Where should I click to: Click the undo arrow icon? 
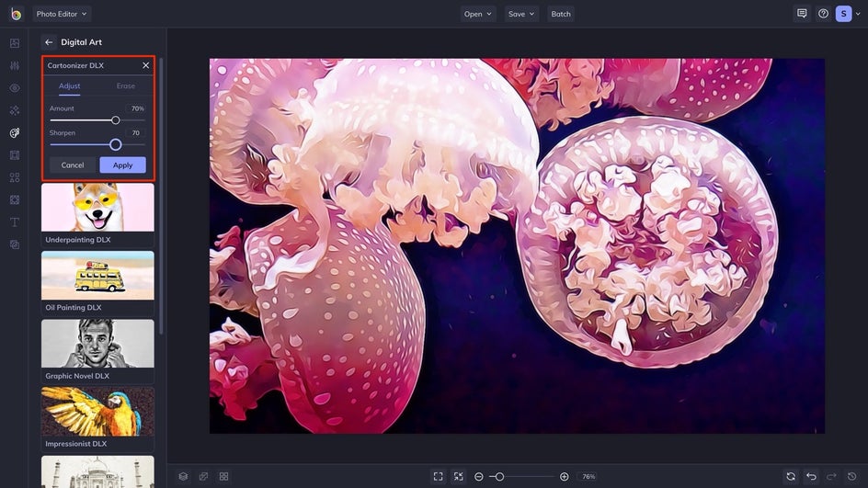point(811,476)
